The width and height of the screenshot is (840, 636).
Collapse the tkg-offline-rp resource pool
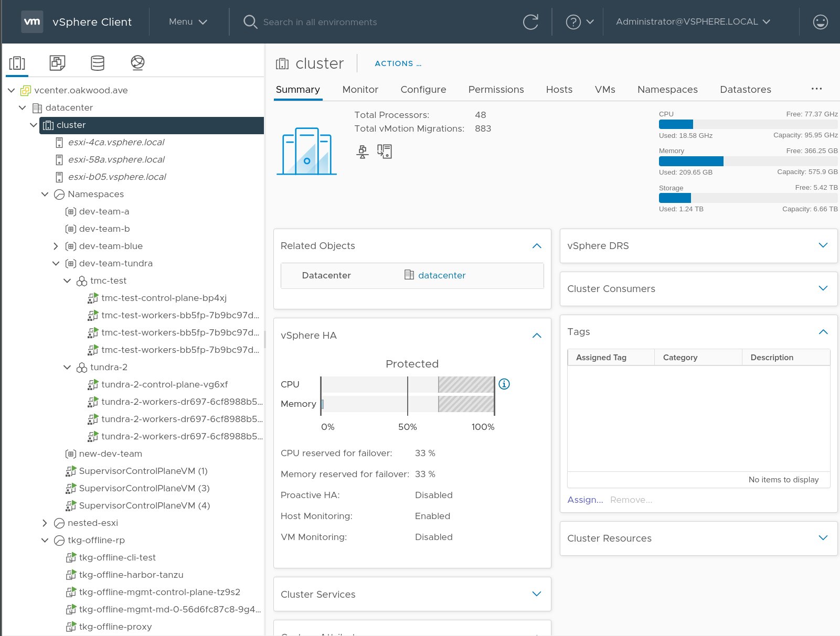tap(45, 540)
